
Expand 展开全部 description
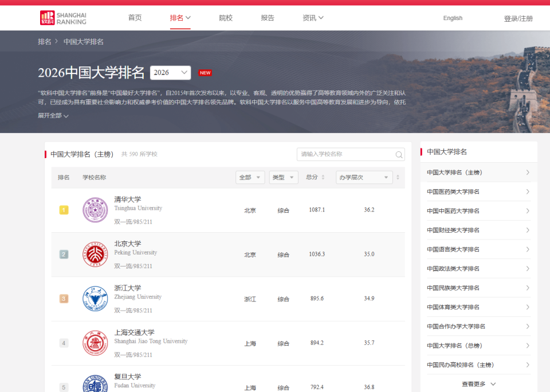53,116
